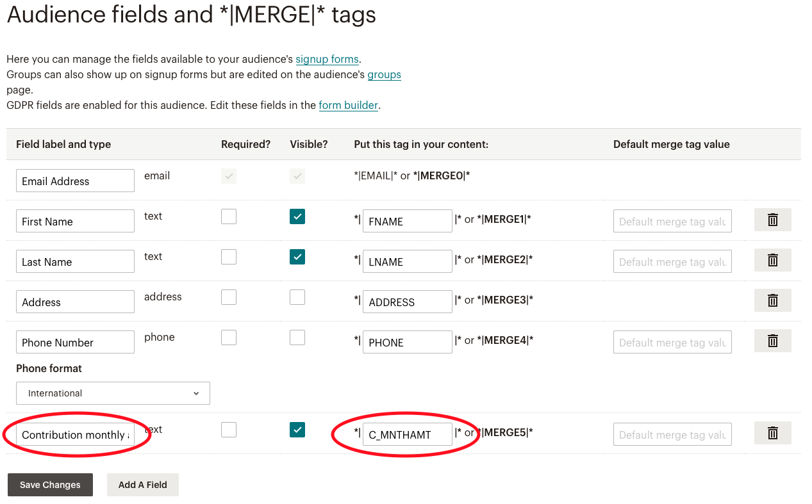Delete the Phone Number field trash icon

coord(772,341)
